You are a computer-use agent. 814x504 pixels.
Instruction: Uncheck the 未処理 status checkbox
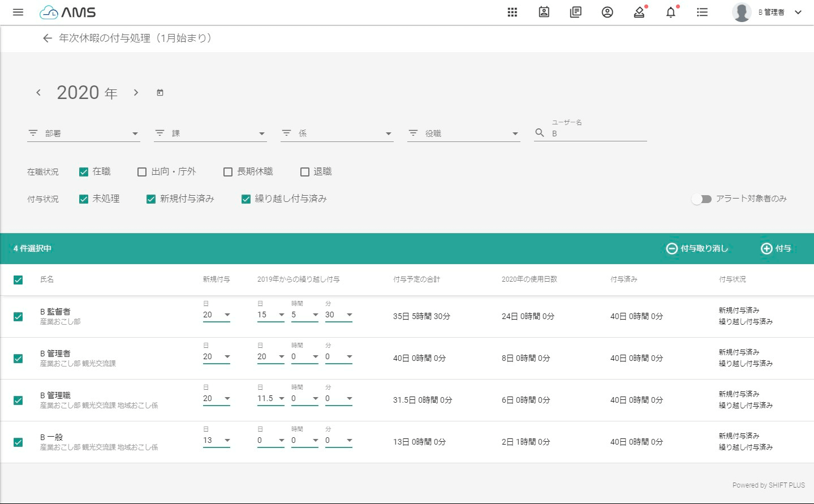click(x=84, y=199)
